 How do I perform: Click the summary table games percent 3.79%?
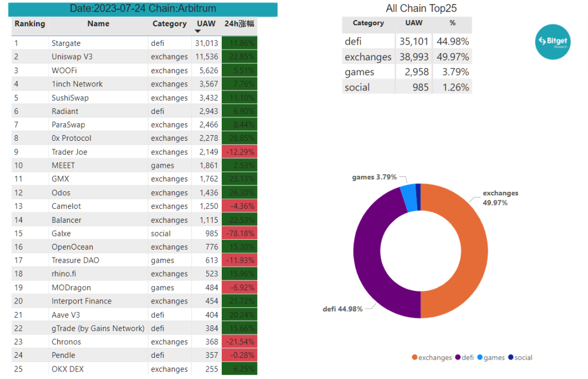(456, 72)
